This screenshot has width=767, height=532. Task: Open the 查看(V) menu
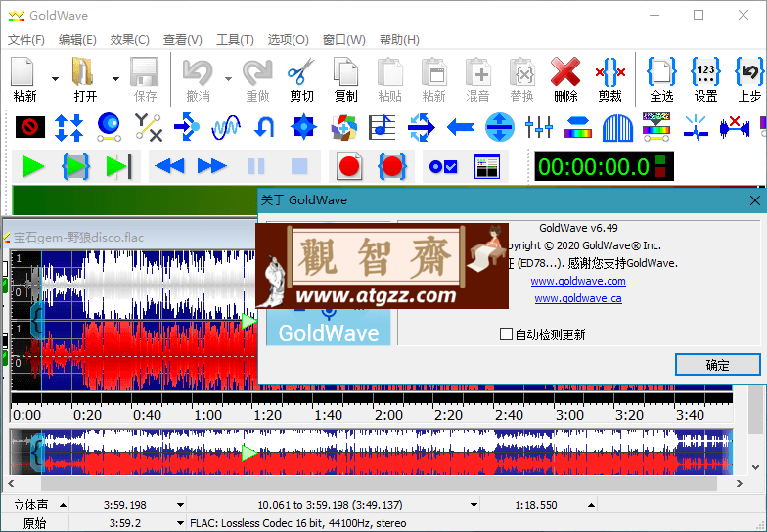pos(182,40)
